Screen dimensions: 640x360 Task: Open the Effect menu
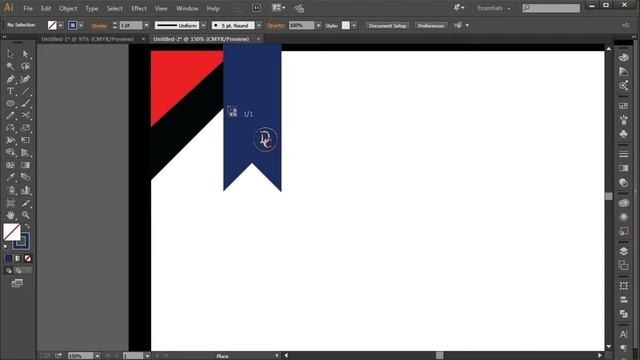click(x=139, y=8)
